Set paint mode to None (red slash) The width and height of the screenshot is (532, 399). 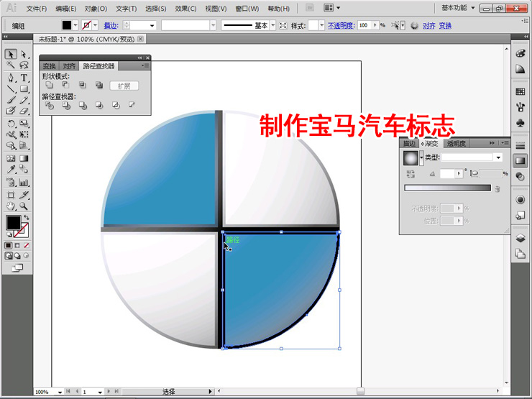[27, 245]
